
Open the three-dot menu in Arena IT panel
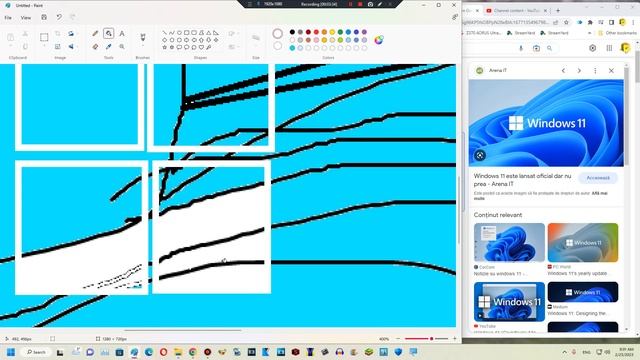[x=595, y=71]
